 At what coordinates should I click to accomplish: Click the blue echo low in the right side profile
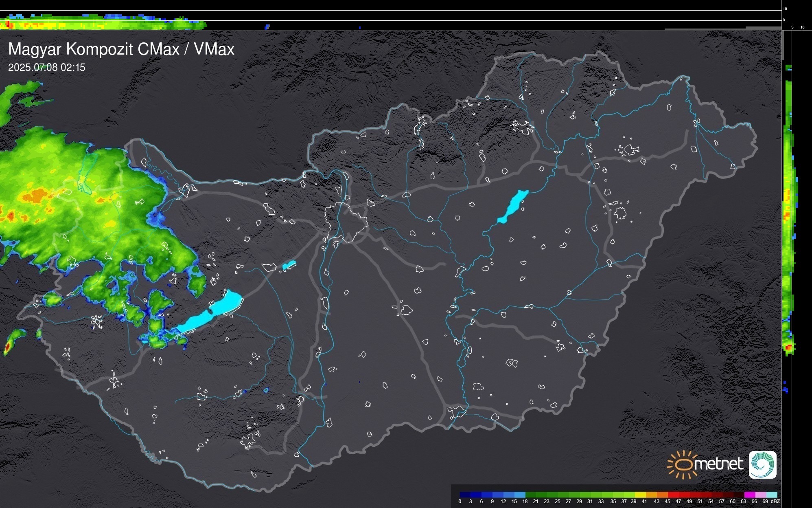click(x=786, y=389)
